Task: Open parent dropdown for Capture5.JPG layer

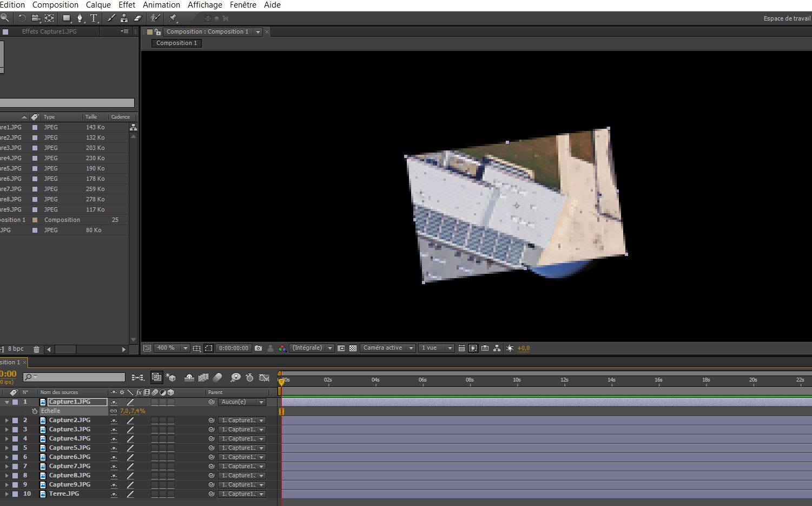Action: tap(242, 448)
